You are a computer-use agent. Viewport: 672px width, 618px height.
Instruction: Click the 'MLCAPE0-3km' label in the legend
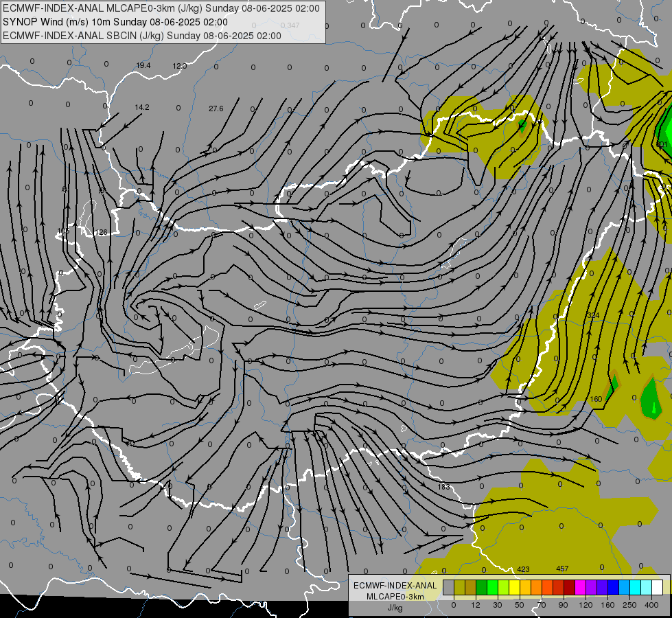point(395,597)
